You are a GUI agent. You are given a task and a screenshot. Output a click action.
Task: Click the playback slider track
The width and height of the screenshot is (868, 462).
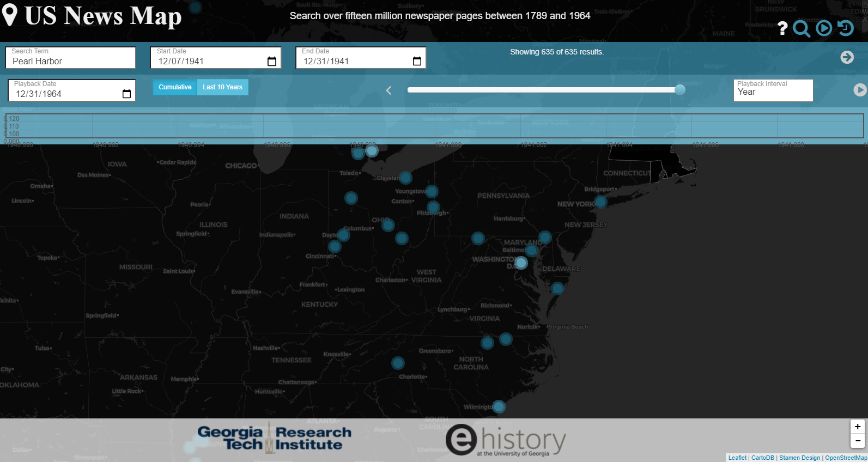click(543, 90)
